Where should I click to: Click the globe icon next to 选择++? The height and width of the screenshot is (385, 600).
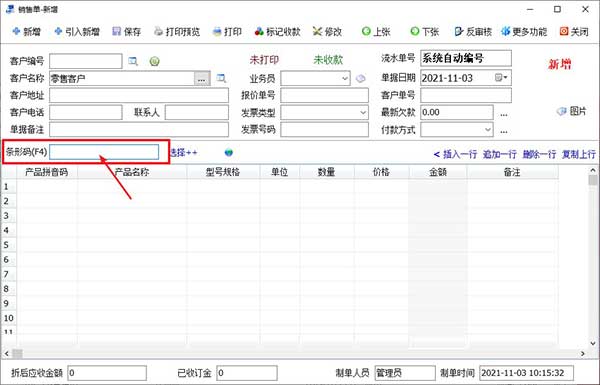(x=229, y=153)
